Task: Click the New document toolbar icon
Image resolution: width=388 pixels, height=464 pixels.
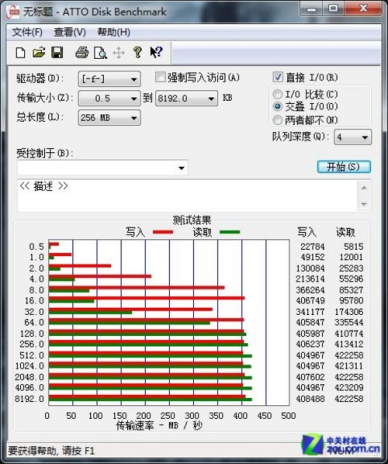Action: tap(20, 53)
